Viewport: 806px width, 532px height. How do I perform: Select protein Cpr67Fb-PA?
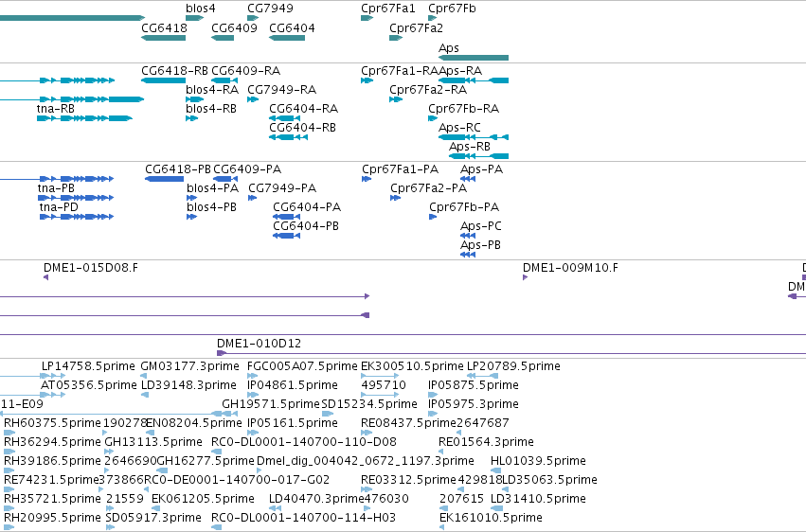[433, 217]
